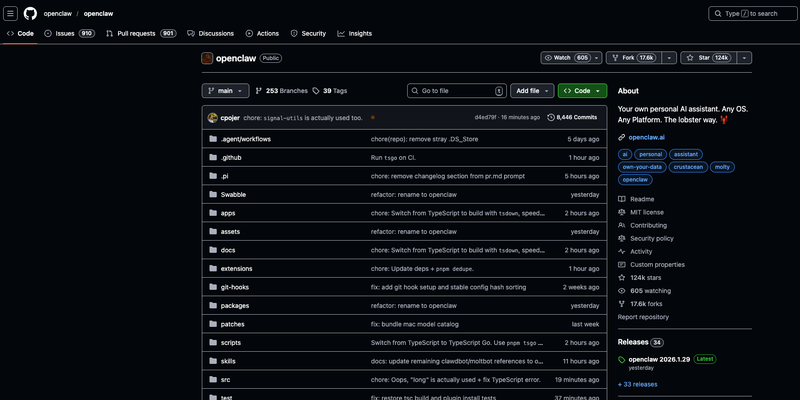Screen dimensions: 800x400
Task: Open the Issues tab
Action: (69, 34)
